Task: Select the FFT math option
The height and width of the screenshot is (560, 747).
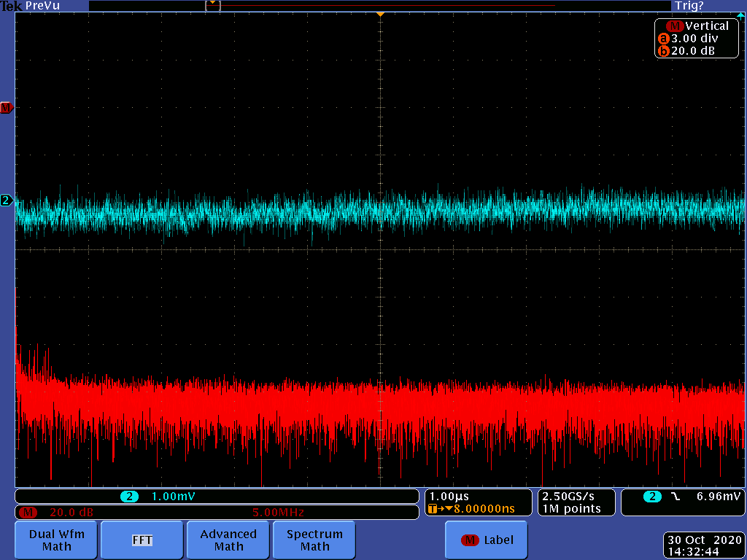Action: pos(142,540)
